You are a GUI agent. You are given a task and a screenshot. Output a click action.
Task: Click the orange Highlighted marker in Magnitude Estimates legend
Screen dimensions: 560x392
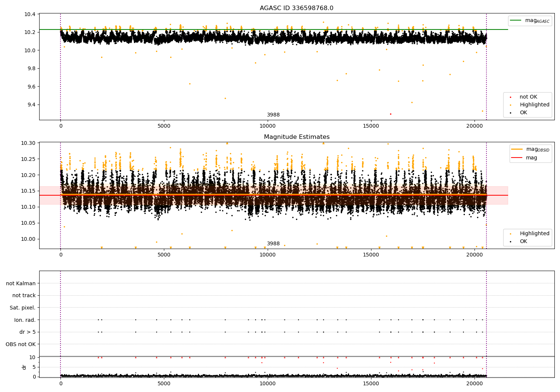(x=510, y=234)
